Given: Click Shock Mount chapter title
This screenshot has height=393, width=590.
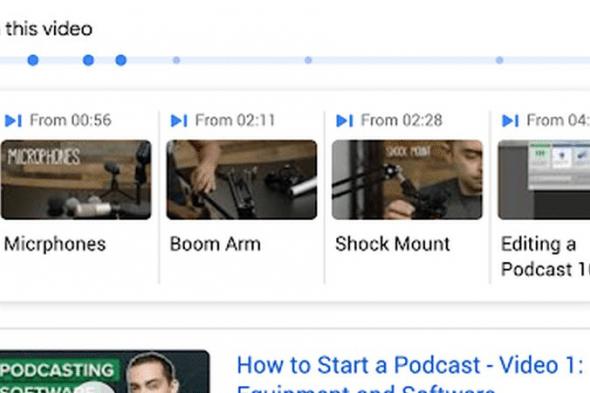Looking at the screenshot, I should 392,244.
